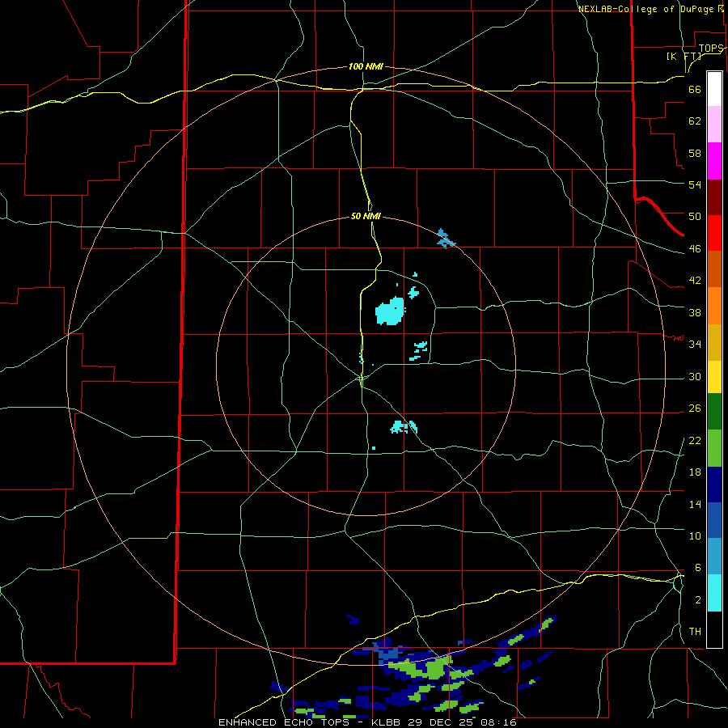
Task: Click the 46 legend scale value
Action: (x=695, y=249)
